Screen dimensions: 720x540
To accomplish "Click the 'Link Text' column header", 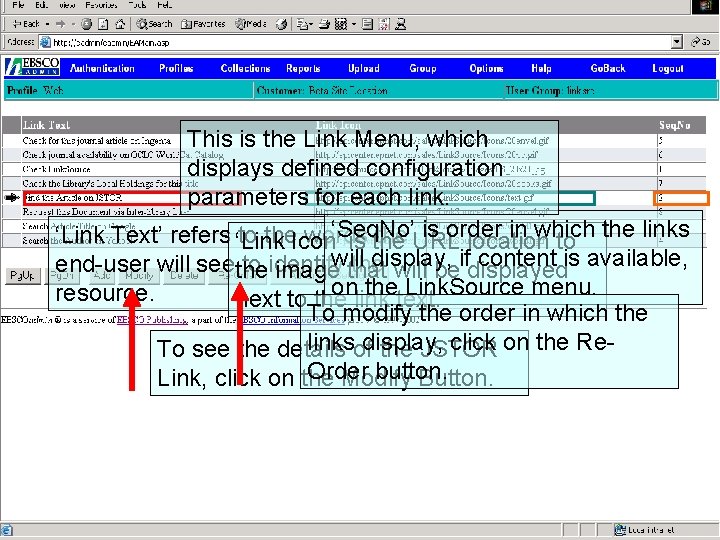I will click(46, 125).
